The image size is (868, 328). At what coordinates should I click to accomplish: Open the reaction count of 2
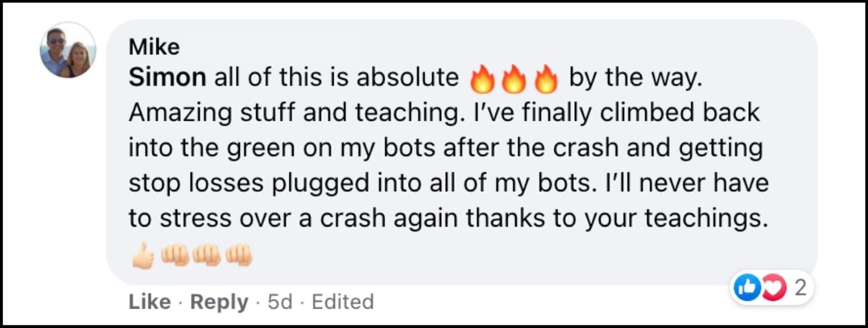(799, 287)
